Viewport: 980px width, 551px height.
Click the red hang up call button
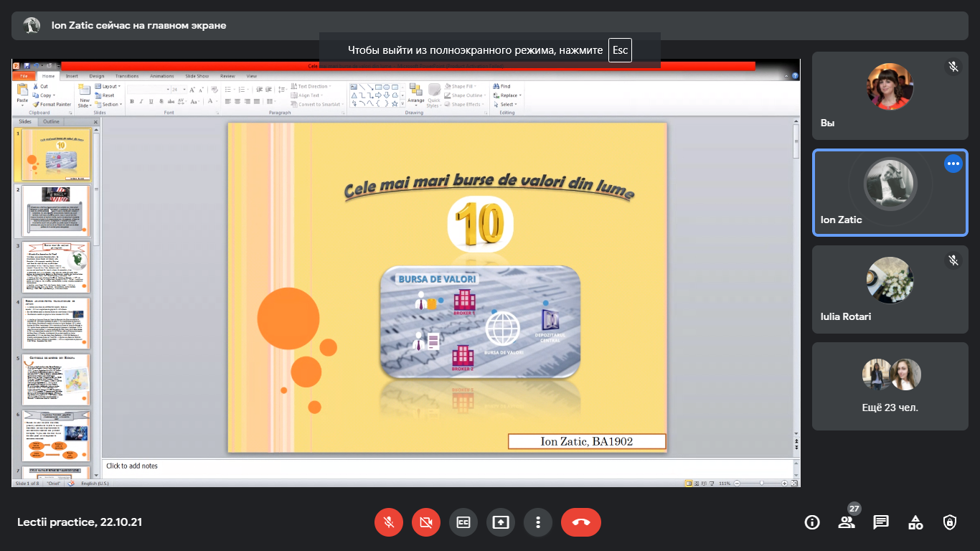[x=580, y=522]
